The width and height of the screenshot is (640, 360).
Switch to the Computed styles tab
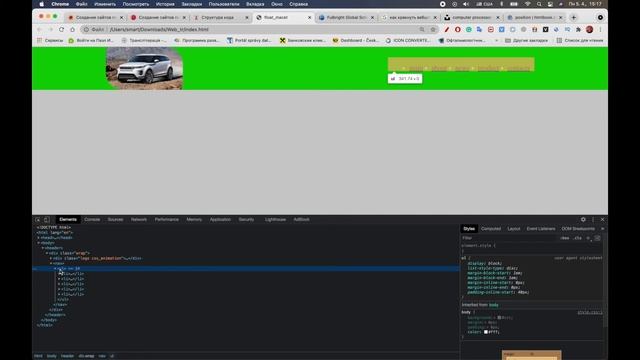(491, 229)
